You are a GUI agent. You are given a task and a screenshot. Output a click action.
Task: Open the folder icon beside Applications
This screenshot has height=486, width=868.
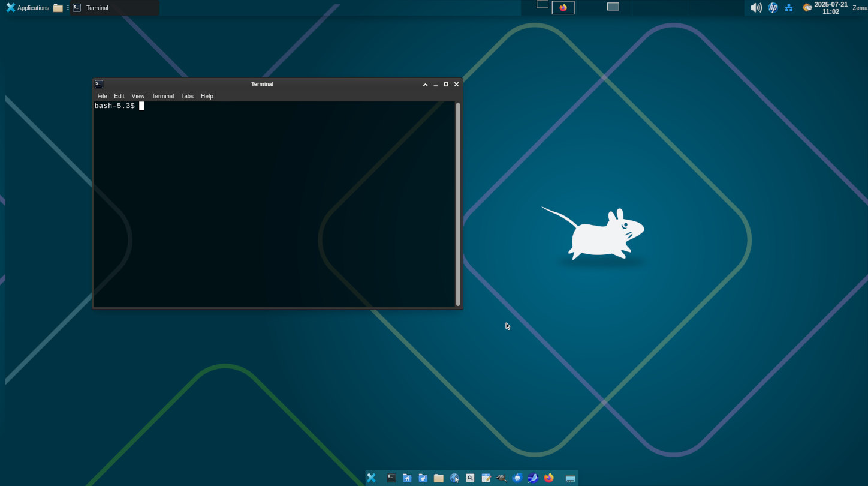tap(58, 8)
